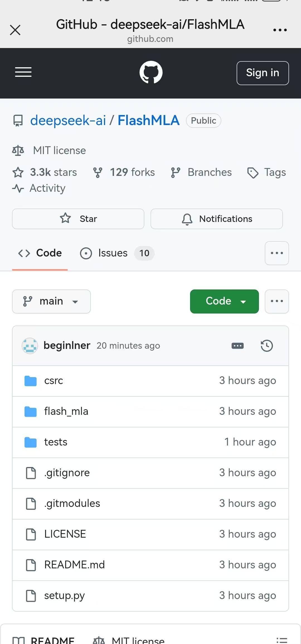Click the GitHub Octocat logo
The image size is (301, 644).
click(151, 72)
